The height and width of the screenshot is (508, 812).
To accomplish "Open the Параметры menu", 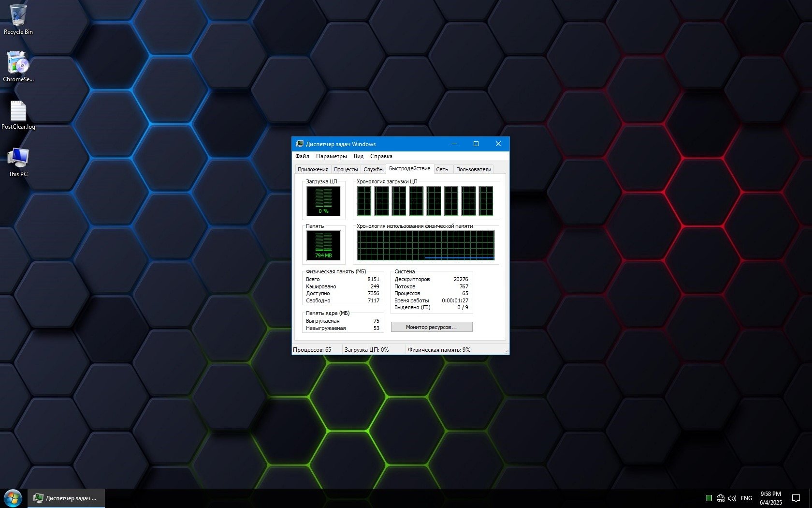I will pyautogui.click(x=332, y=156).
